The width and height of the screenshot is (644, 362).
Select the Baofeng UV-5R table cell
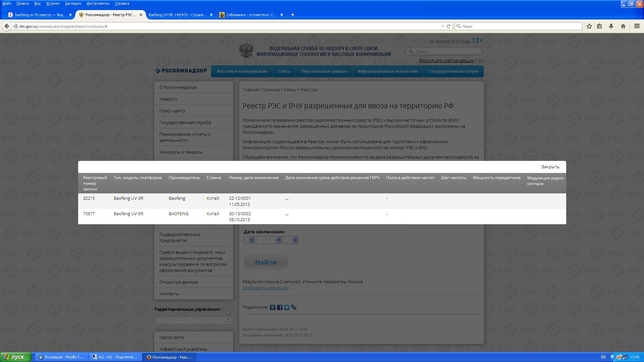[x=128, y=214]
